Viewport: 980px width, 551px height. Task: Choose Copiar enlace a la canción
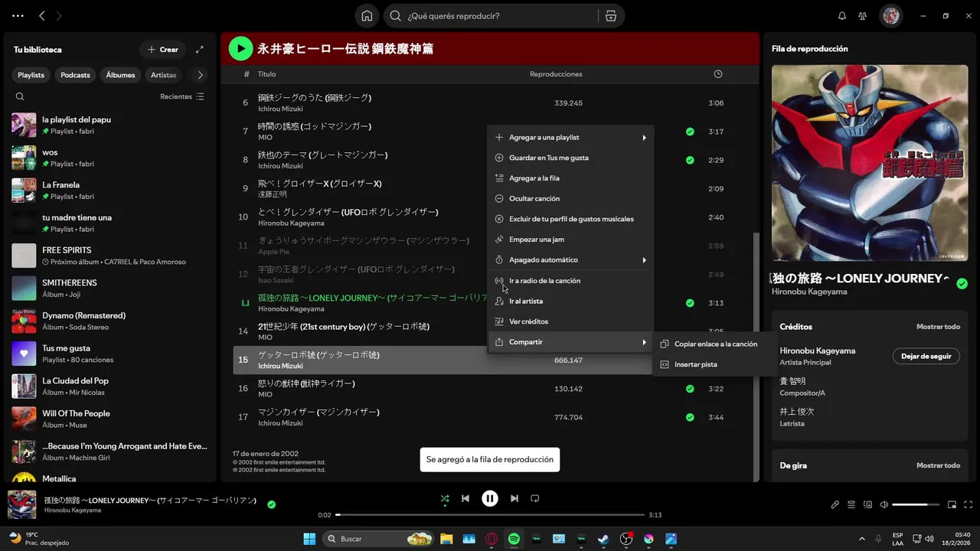click(715, 344)
